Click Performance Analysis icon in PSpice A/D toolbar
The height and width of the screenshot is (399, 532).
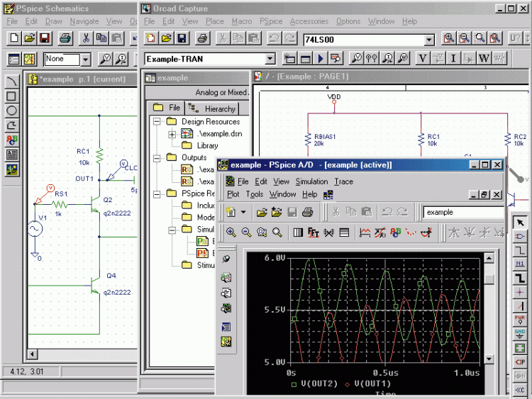coord(328,232)
